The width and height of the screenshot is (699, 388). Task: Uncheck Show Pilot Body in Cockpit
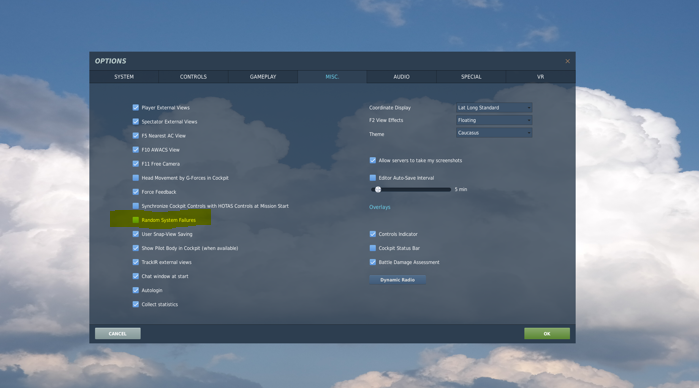(x=136, y=248)
